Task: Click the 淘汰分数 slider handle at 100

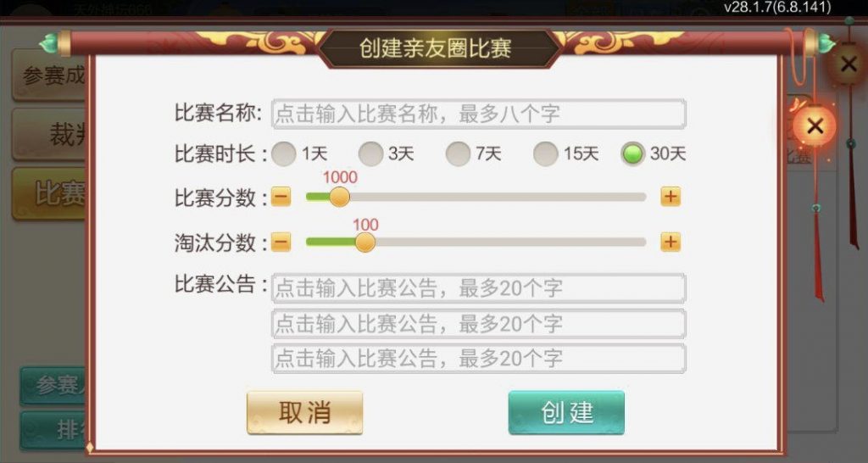Action: coord(365,243)
